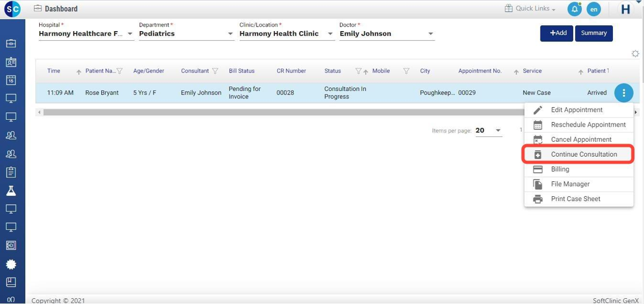Open the Items per page dropdown
The image size is (644, 304).
pyautogui.click(x=489, y=130)
